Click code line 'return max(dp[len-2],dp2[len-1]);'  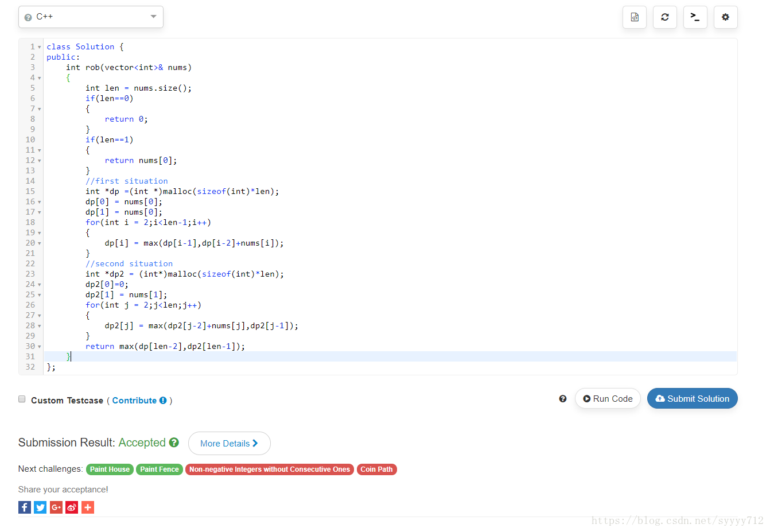165,347
